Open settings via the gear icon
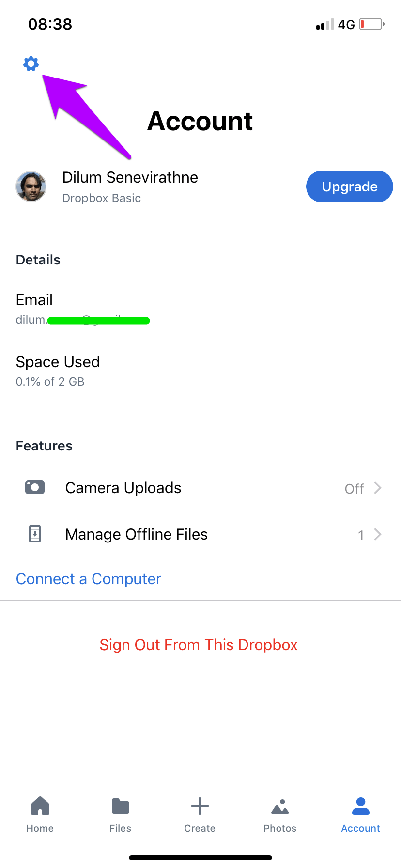 click(31, 63)
